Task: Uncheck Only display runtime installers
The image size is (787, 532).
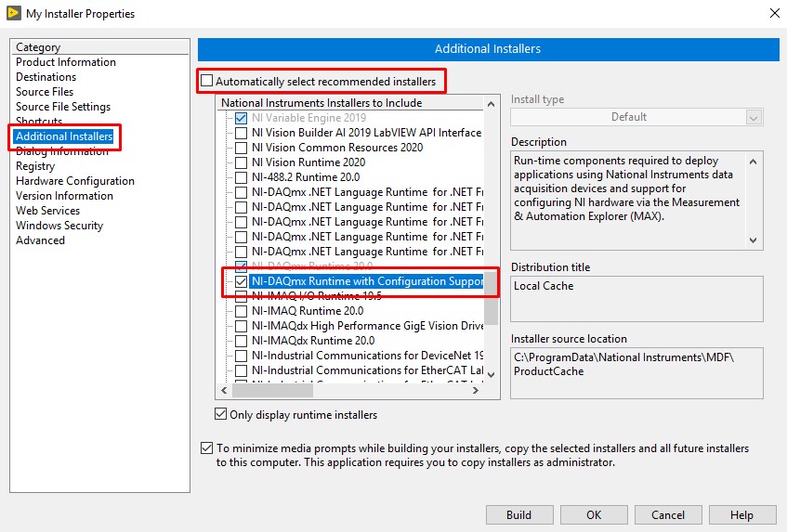Action: (x=221, y=415)
